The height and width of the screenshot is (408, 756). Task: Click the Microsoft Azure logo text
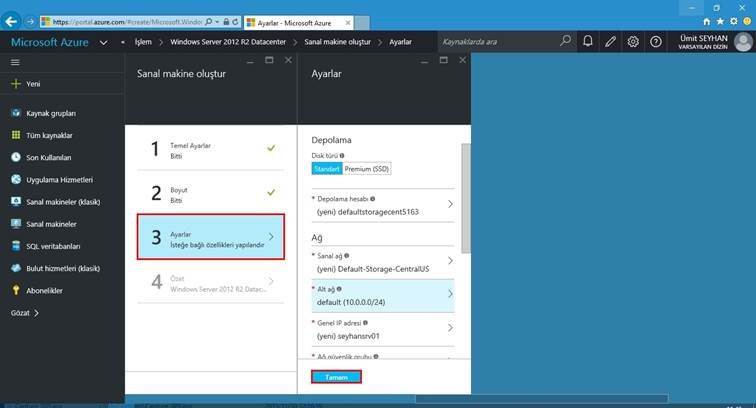tap(50, 42)
